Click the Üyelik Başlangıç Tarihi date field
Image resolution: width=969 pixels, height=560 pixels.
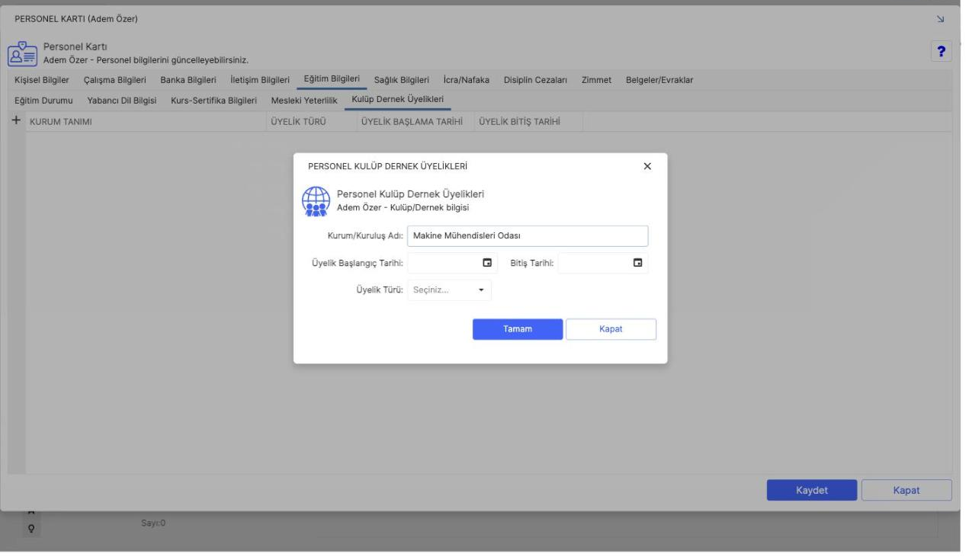(452, 263)
